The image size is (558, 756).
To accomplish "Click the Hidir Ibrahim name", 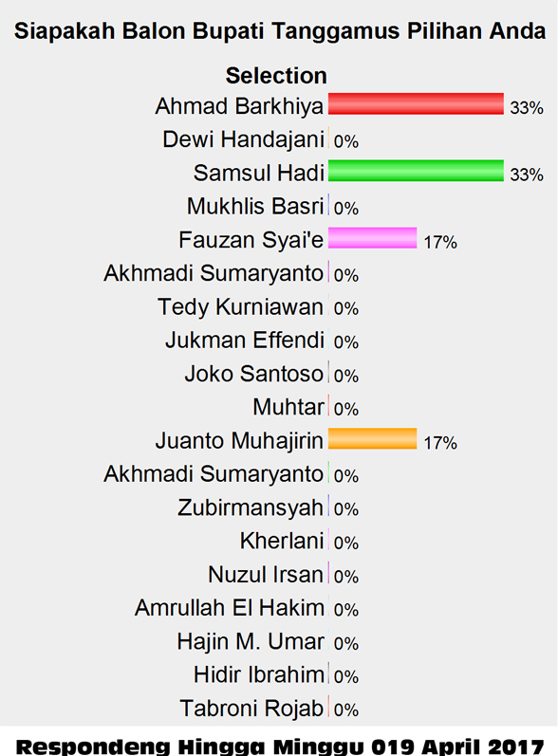I will (x=259, y=675).
